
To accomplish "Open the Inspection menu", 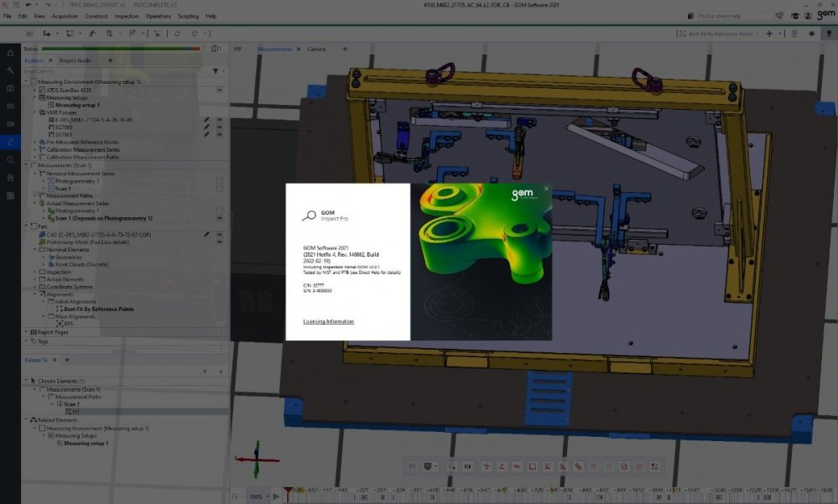I will pos(127,16).
